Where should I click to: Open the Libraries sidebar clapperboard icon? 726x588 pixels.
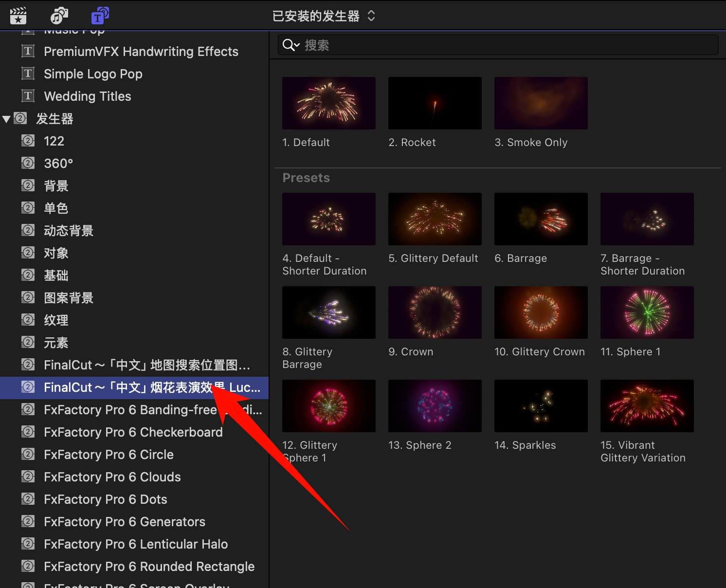coord(18,16)
